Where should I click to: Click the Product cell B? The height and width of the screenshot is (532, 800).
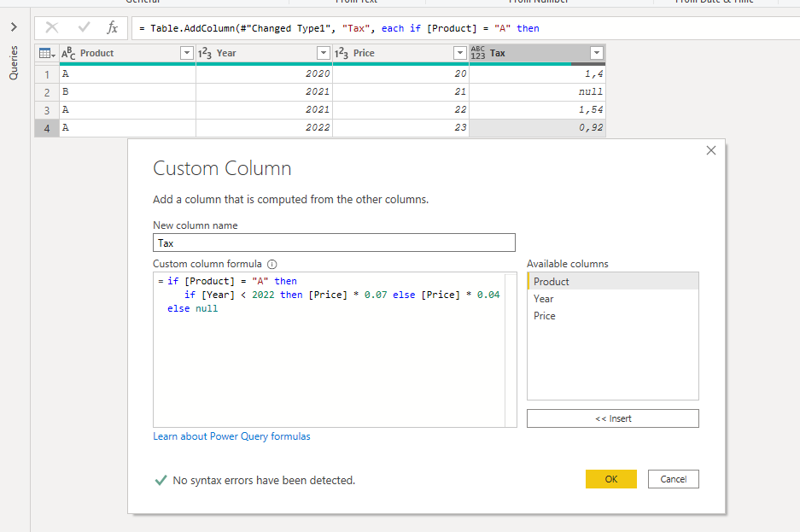(x=127, y=92)
